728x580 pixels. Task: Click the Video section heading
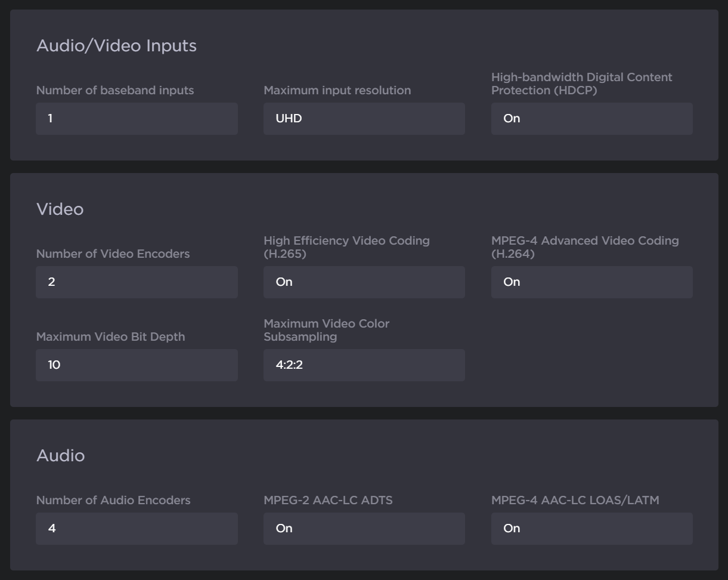(x=60, y=209)
